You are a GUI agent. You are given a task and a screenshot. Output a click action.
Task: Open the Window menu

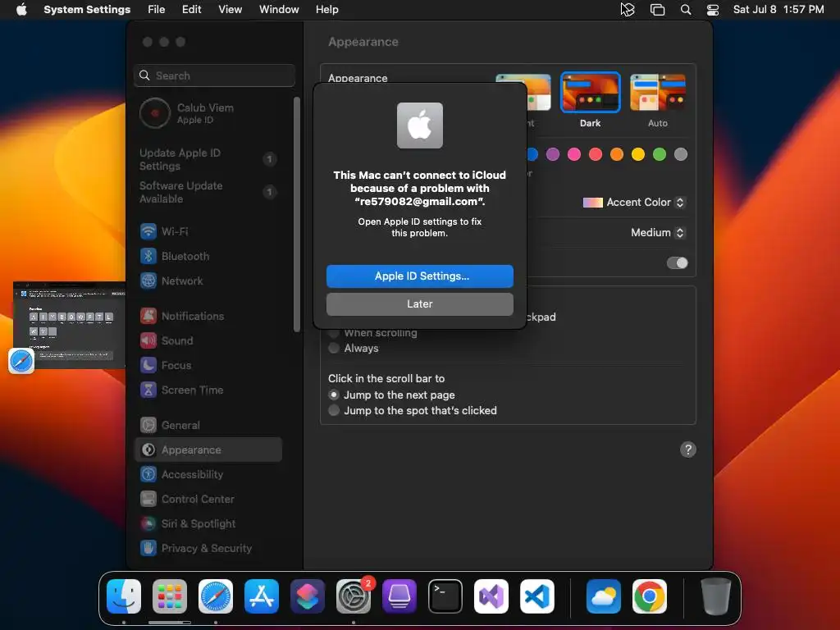279,10
